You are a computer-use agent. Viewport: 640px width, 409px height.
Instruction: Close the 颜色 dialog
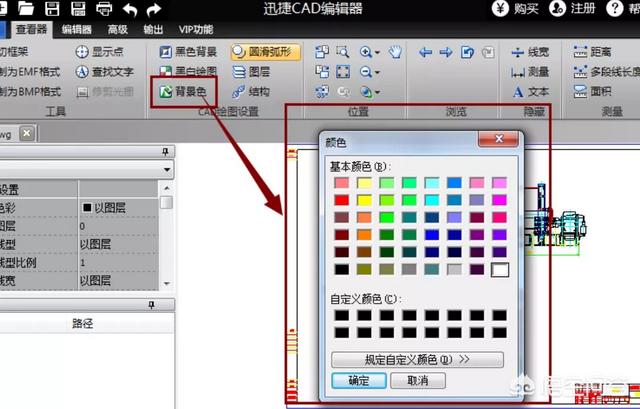pos(498,139)
